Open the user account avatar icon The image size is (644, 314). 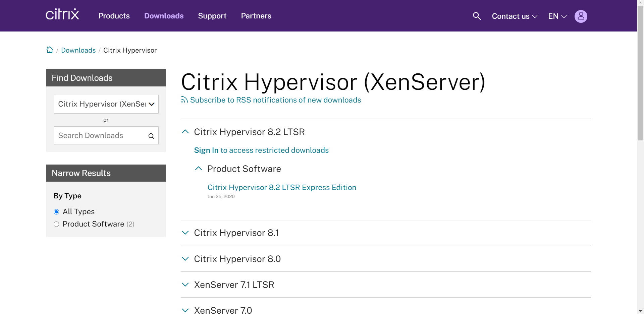[x=581, y=16]
